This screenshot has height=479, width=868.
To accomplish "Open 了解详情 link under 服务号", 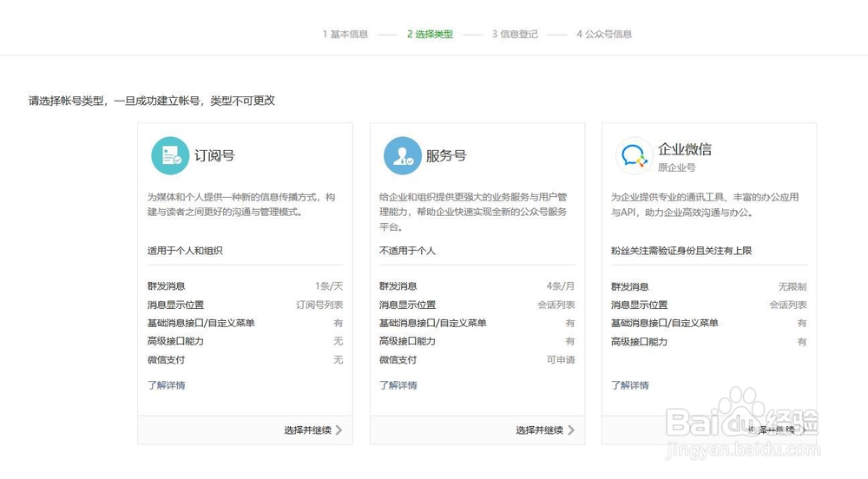I will pos(398,385).
